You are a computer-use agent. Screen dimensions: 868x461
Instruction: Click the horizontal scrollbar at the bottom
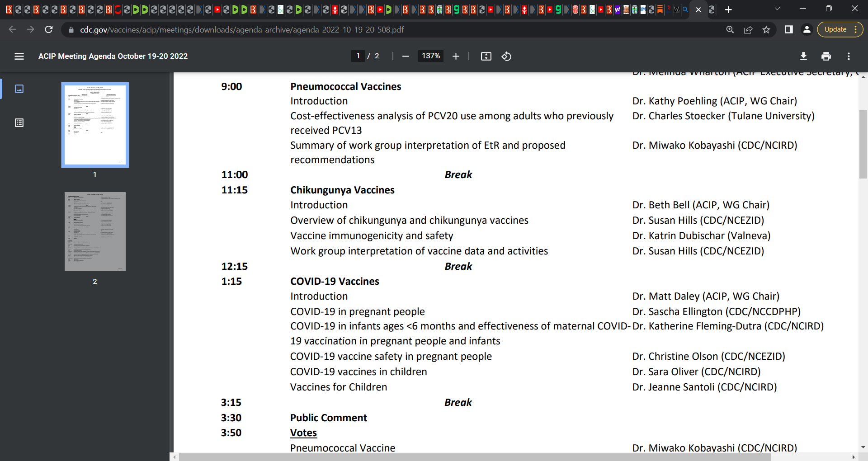[475, 457]
